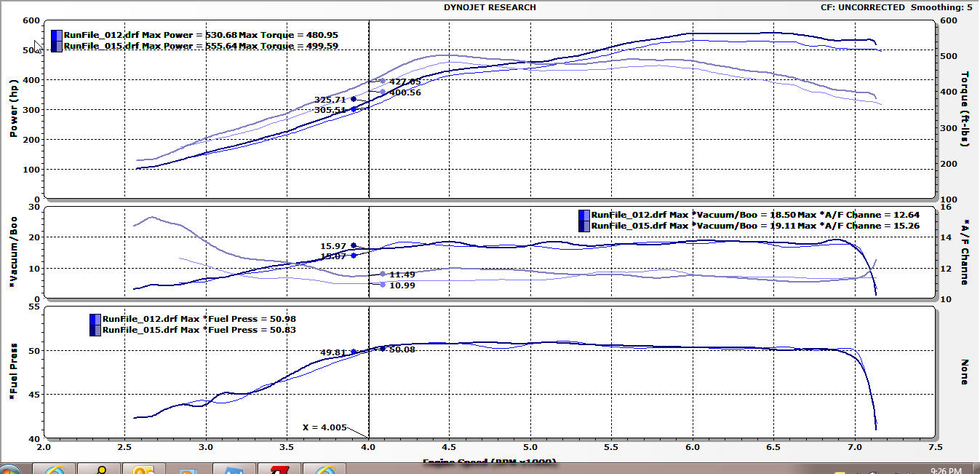Click the 325.71 power data marker
The width and height of the screenshot is (980, 474).
pyautogui.click(x=354, y=99)
